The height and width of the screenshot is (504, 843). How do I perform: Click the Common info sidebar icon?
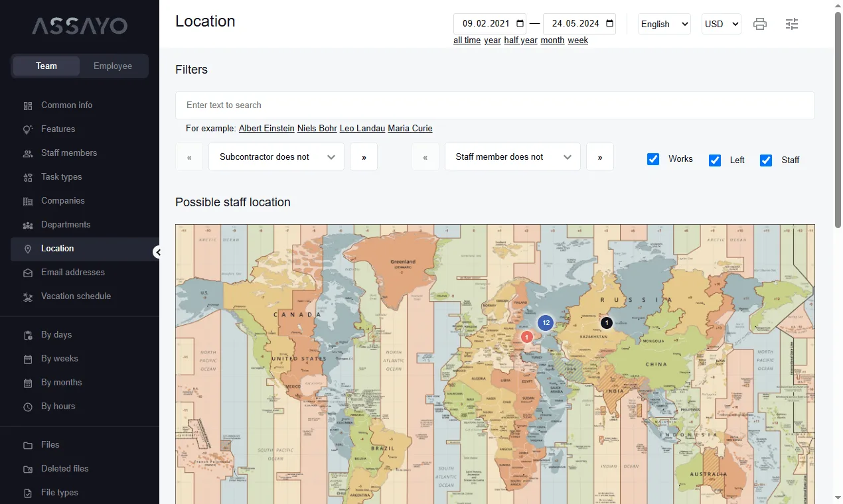point(28,105)
